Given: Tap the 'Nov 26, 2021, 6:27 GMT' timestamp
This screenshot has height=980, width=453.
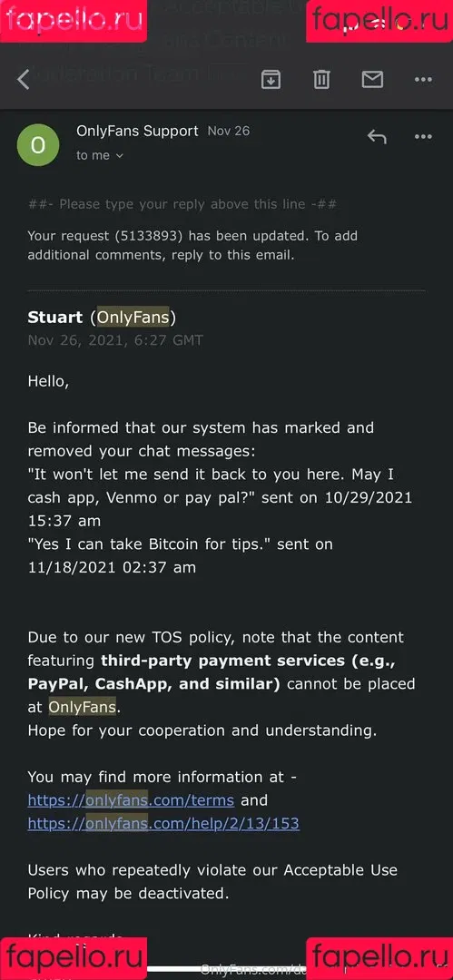Looking at the screenshot, I should [115, 340].
